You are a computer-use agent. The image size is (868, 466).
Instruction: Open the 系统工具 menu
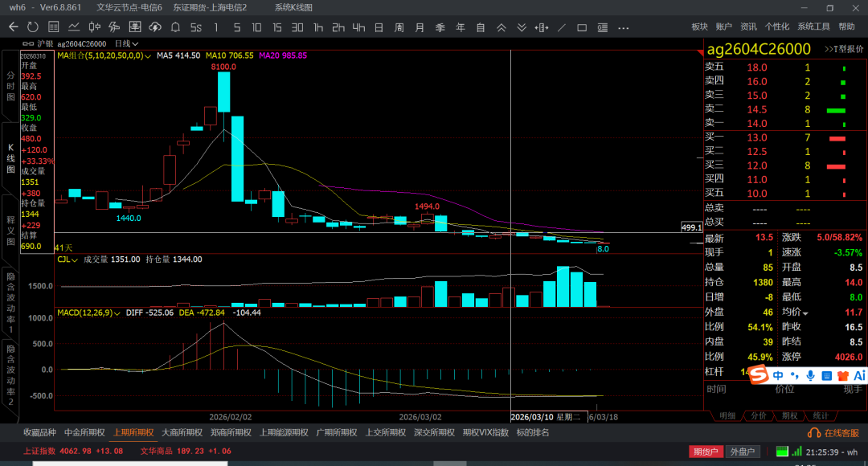point(813,27)
